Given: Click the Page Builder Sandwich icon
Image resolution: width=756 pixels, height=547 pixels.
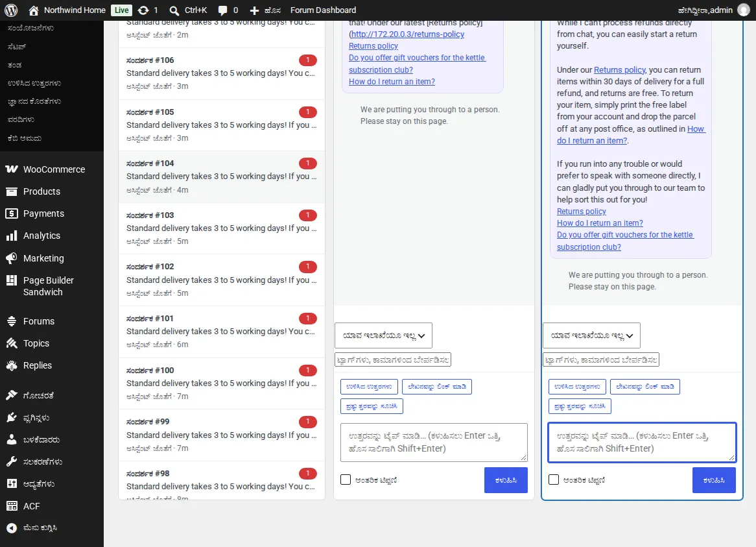Looking at the screenshot, I should (x=12, y=280).
